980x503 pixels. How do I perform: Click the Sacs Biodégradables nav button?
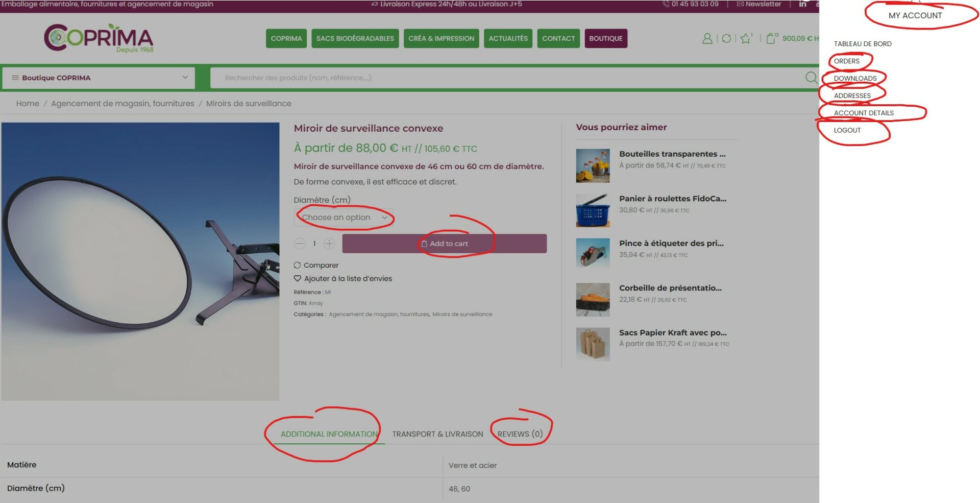[x=355, y=39]
